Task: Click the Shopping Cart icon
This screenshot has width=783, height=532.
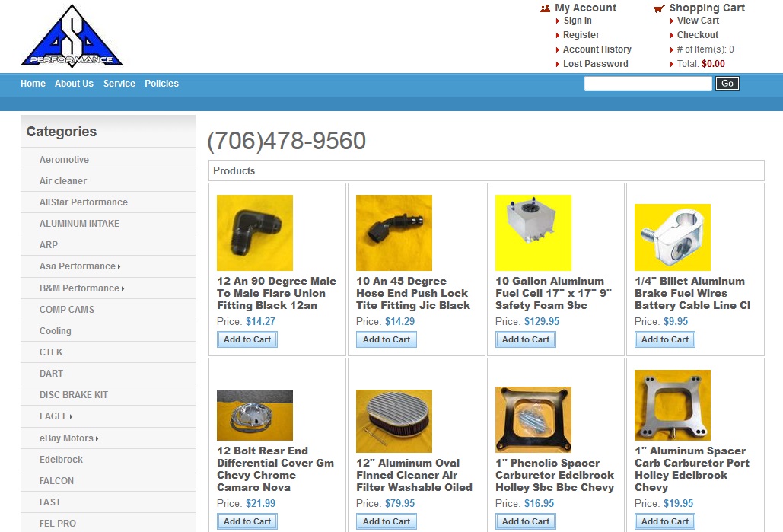Action: pos(659,8)
